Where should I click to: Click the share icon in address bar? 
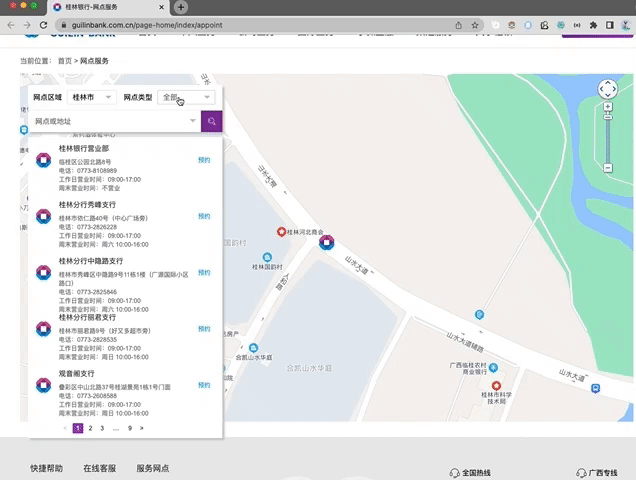coord(458,25)
